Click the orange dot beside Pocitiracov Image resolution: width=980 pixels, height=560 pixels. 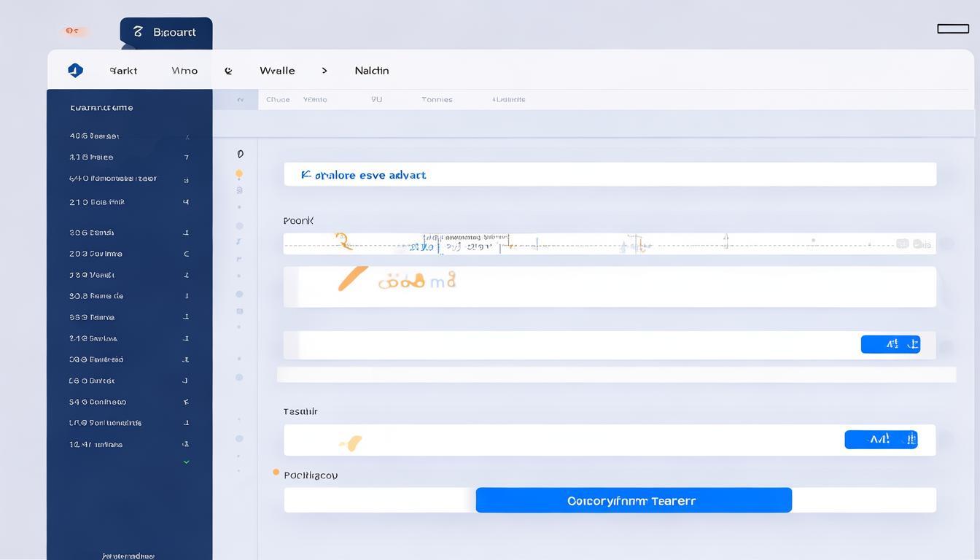point(276,472)
